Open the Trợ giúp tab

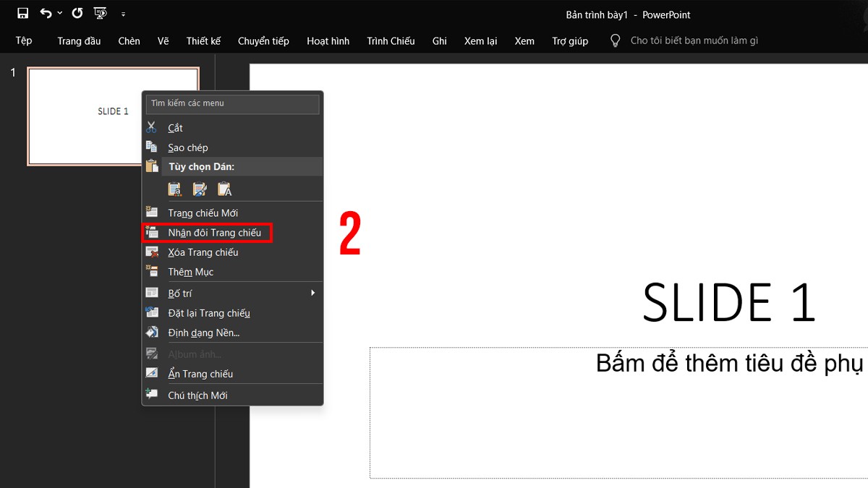pos(570,40)
